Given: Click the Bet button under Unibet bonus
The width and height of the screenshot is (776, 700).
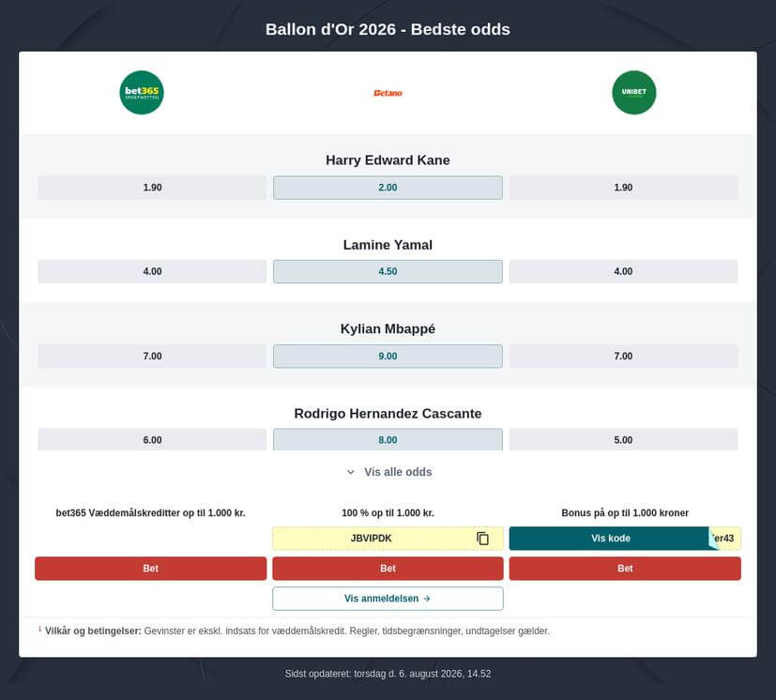Looking at the screenshot, I should tap(625, 569).
